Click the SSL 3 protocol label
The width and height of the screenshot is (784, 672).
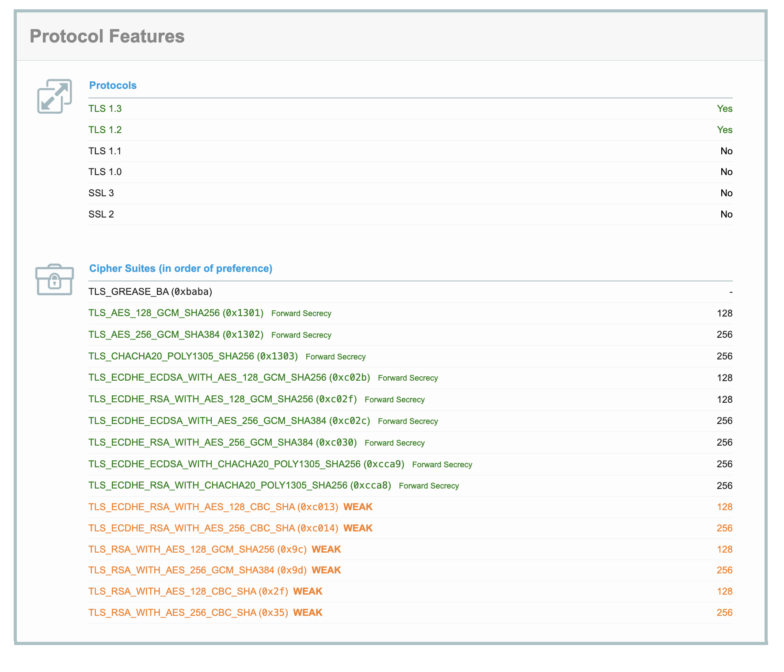tap(101, 193)
